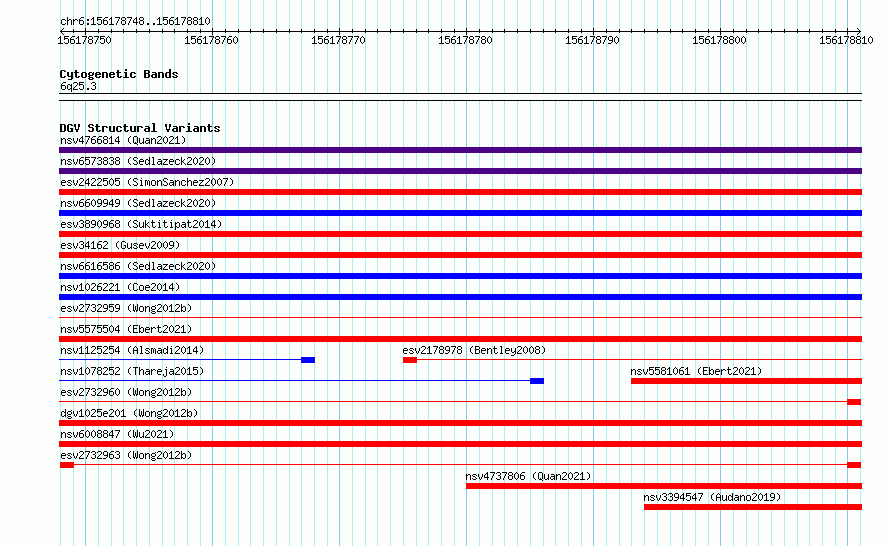Click the red bar under nsv4737806

[664, 486]
